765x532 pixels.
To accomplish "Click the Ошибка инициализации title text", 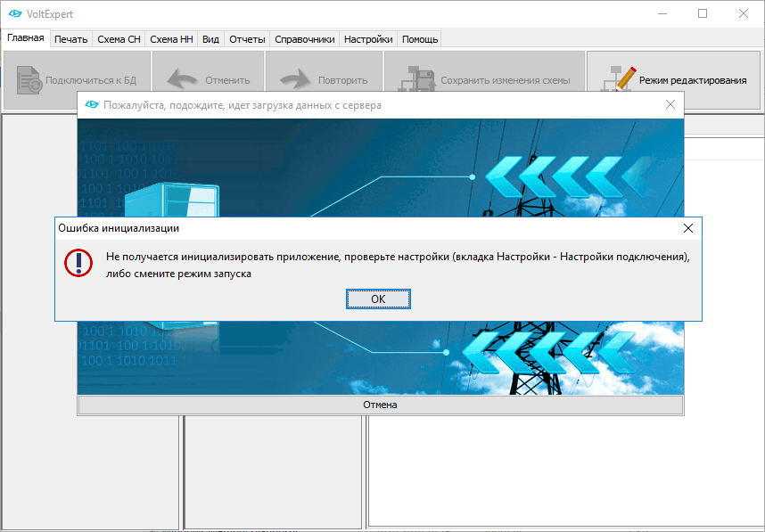I will click(x=119, y=228).
